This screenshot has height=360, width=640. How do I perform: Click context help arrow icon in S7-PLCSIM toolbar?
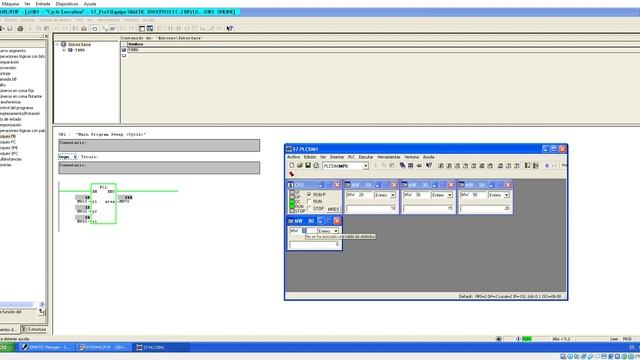click(x=429, y=165)
